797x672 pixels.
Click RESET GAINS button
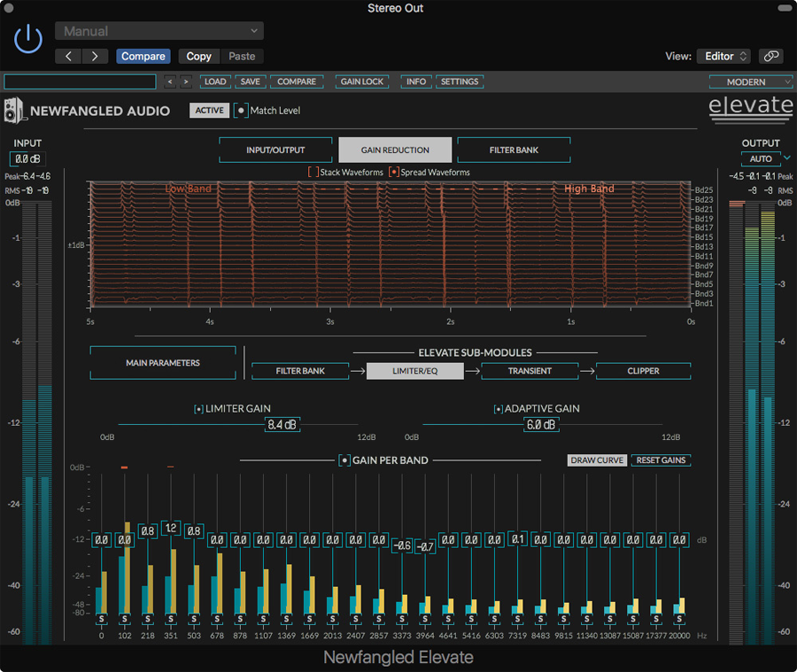pos(661,460)
